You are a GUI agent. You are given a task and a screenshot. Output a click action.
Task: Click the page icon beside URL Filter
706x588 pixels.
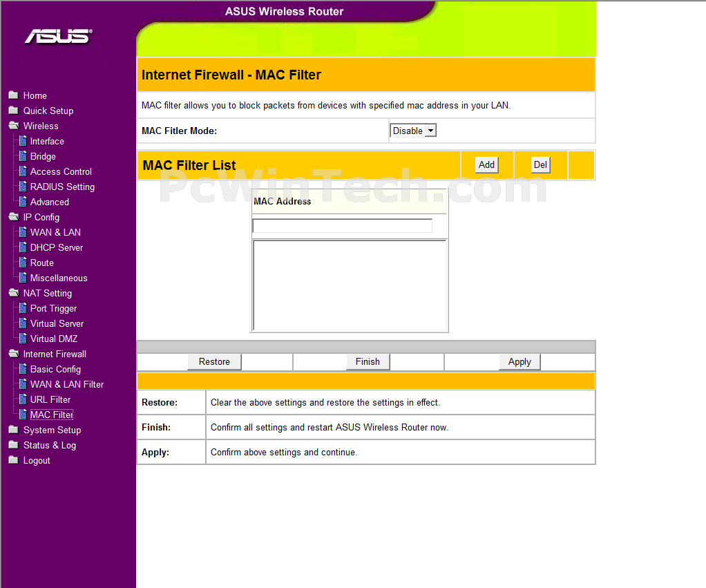pyautogui.click(x=23, y=399)
